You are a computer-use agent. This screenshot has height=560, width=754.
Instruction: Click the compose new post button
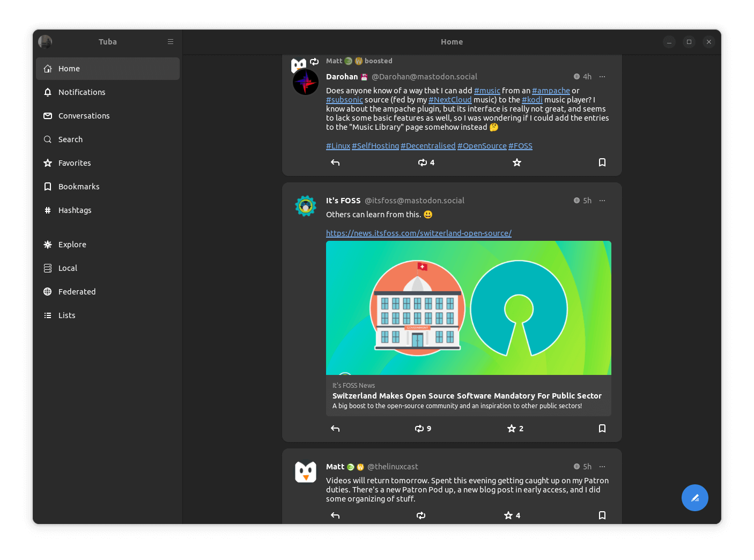tap(695, 498)
